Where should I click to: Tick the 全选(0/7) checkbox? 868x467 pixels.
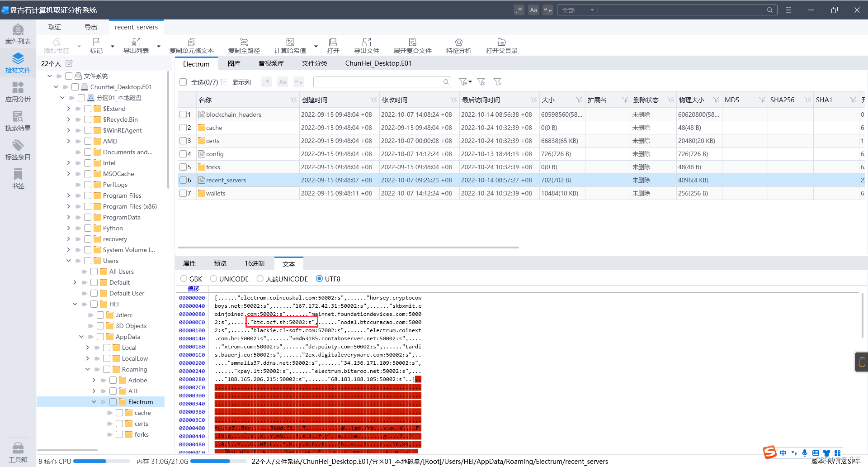pos(183,82)
